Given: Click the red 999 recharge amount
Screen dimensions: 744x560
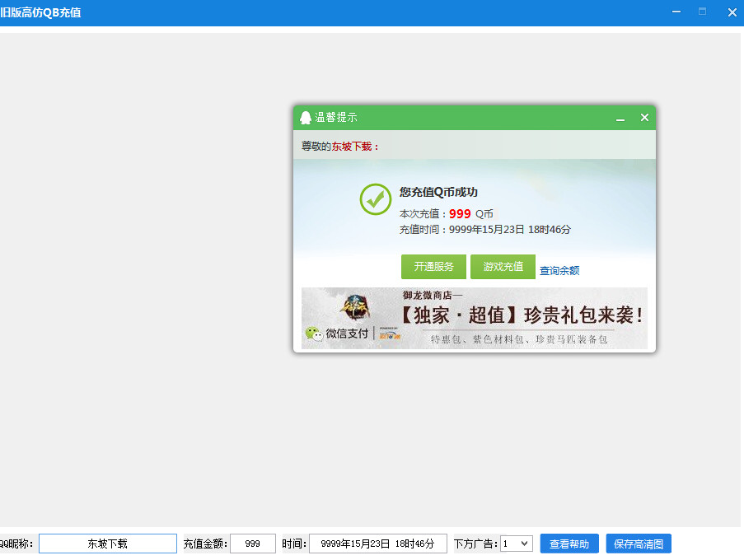Looking at the screenshot, I should [x=460, y=214].
